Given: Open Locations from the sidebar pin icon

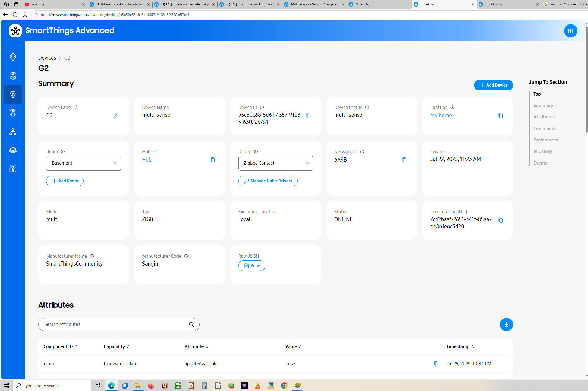Looking at the screenshot, I should click(13, 57).
